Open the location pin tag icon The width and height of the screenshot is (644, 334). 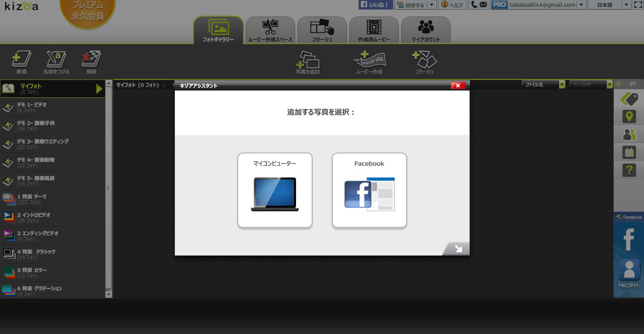[628, 116]
